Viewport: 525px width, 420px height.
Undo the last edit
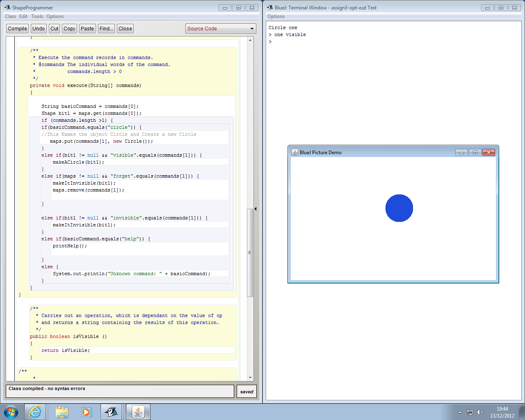[38, 28]
